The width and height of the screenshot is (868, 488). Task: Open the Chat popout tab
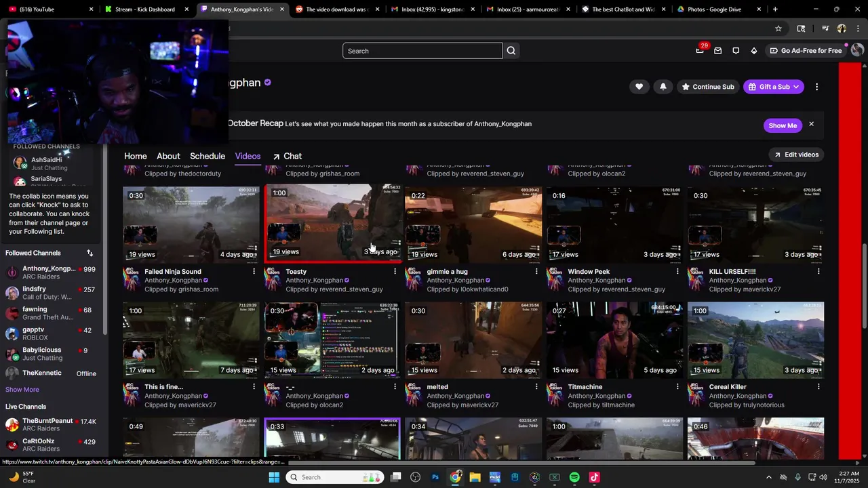click(288, 156)
